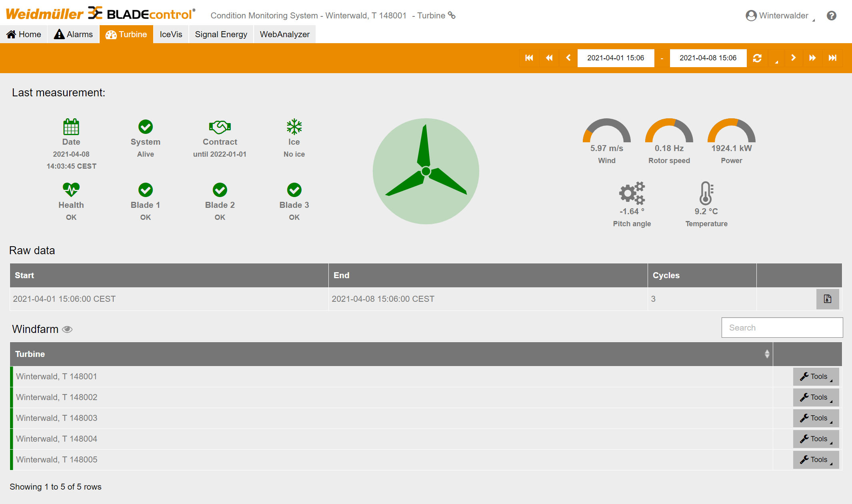Screen dimensions: 852x504
Task: Sort the Turbine column
Action: click(x=767, y=354)
